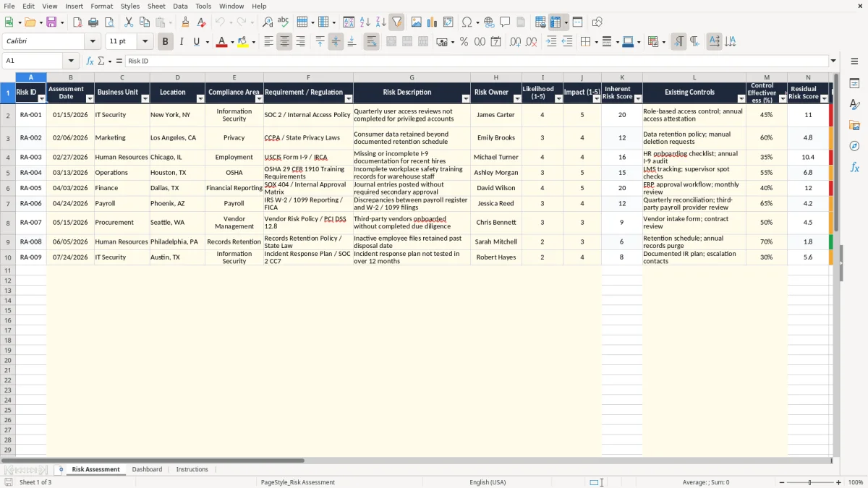Click the Save document icon

tap(51, 22)
